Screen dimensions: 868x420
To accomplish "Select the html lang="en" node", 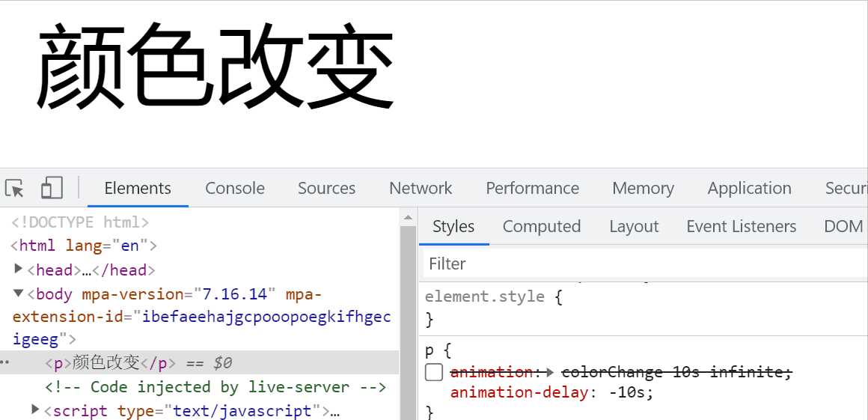I will click(x=84, y=246).
